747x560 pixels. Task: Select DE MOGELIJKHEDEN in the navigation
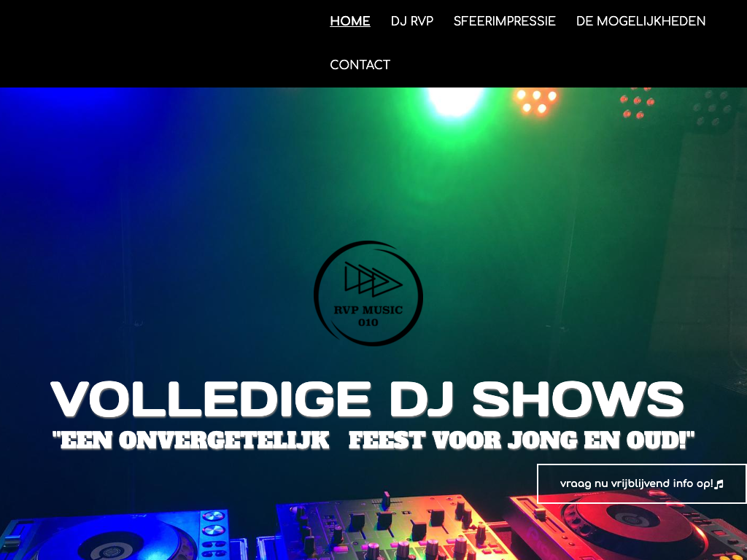pos(640,21)
